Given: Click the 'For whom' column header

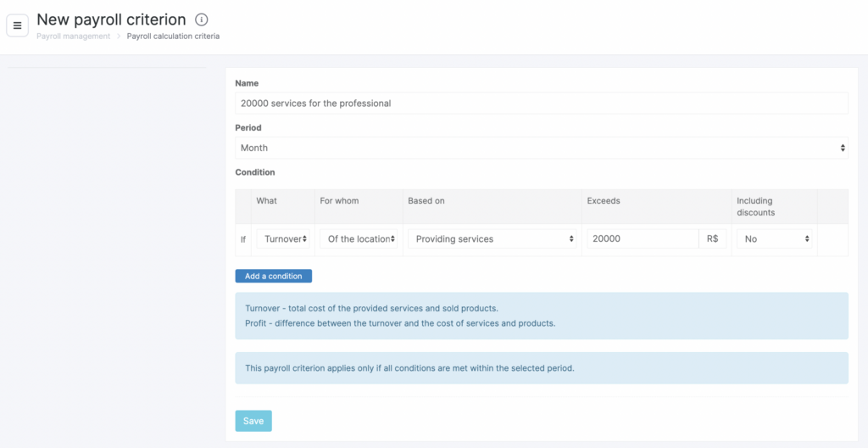Looking at the screenshot, I should pos(339,201).
